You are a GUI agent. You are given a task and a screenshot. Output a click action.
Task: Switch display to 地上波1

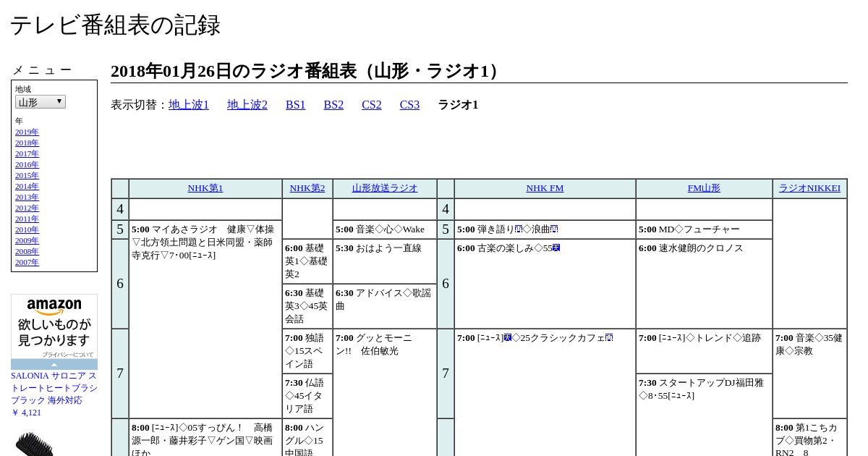click(x=189, y=105)
